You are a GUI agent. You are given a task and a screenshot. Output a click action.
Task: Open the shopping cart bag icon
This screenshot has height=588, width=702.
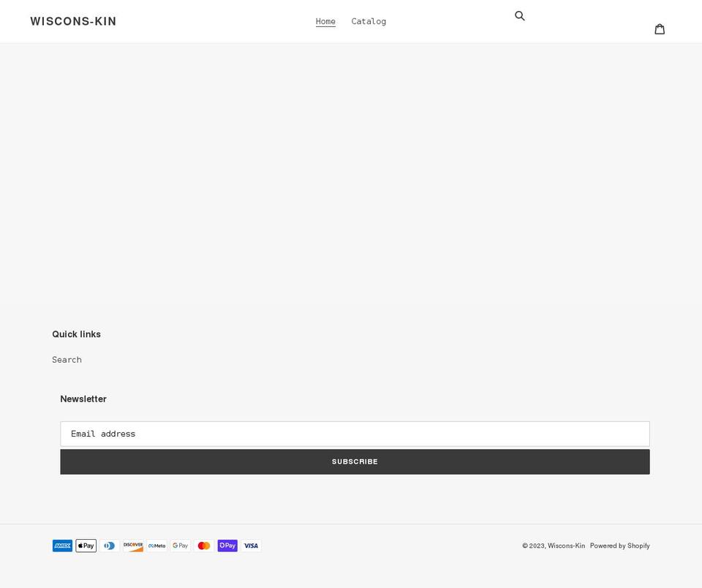660,29
